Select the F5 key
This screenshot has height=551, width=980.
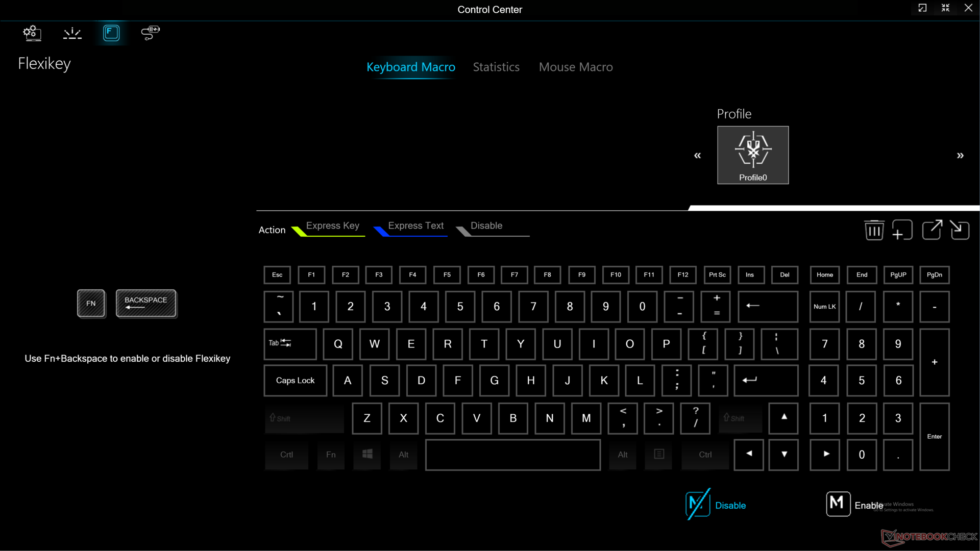click(447, 275)
